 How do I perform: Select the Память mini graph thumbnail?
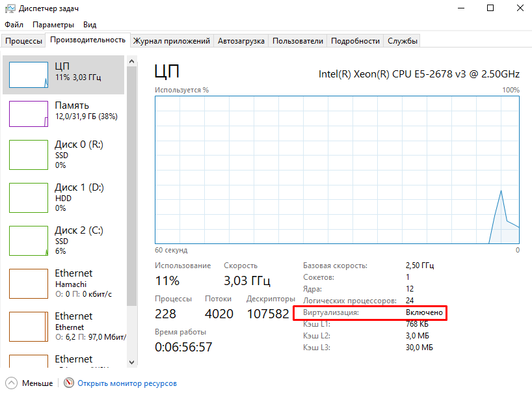point(29,114)
